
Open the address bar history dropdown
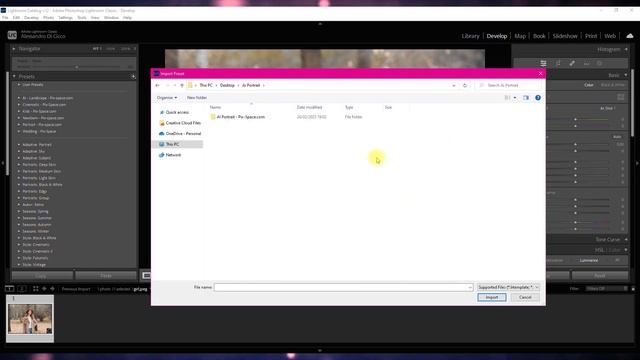454,85
